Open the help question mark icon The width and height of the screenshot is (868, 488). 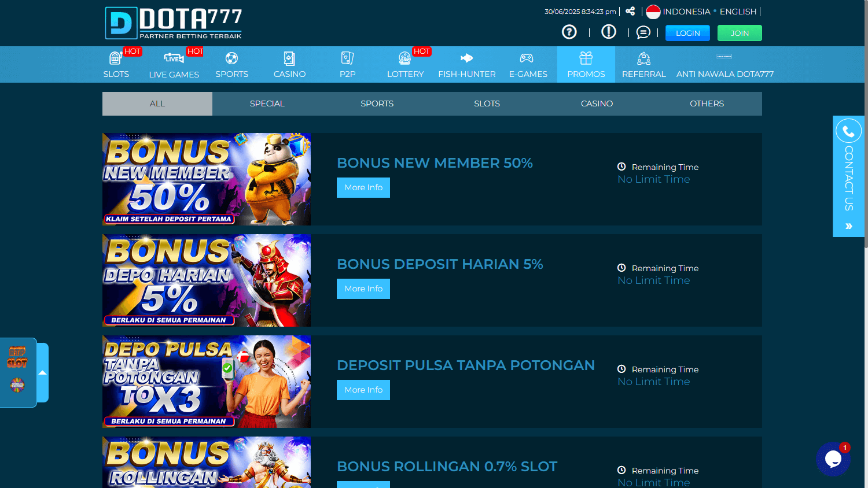tap(569, 32)
